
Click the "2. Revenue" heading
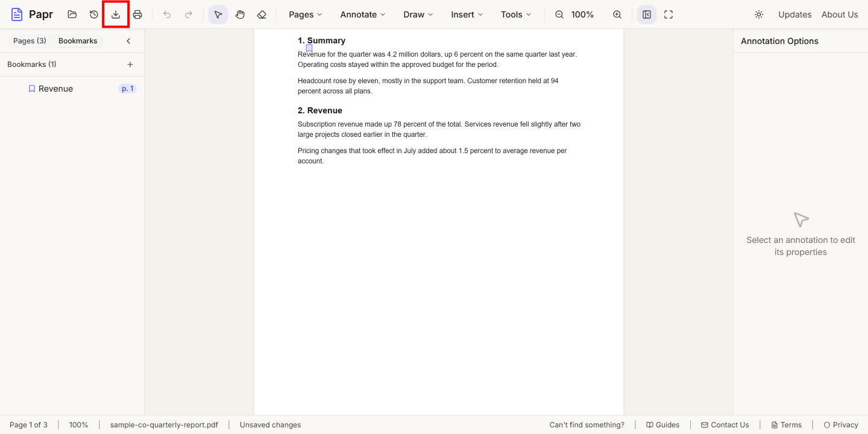320,110
